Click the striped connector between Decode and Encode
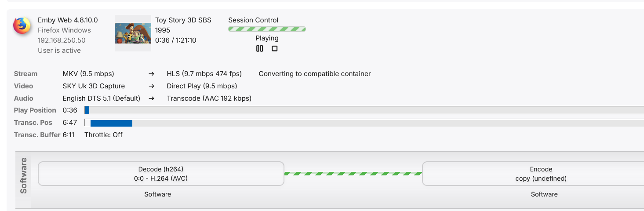This screenshot has height=211, width=644. pyautogui.click(x=353, y=174)
